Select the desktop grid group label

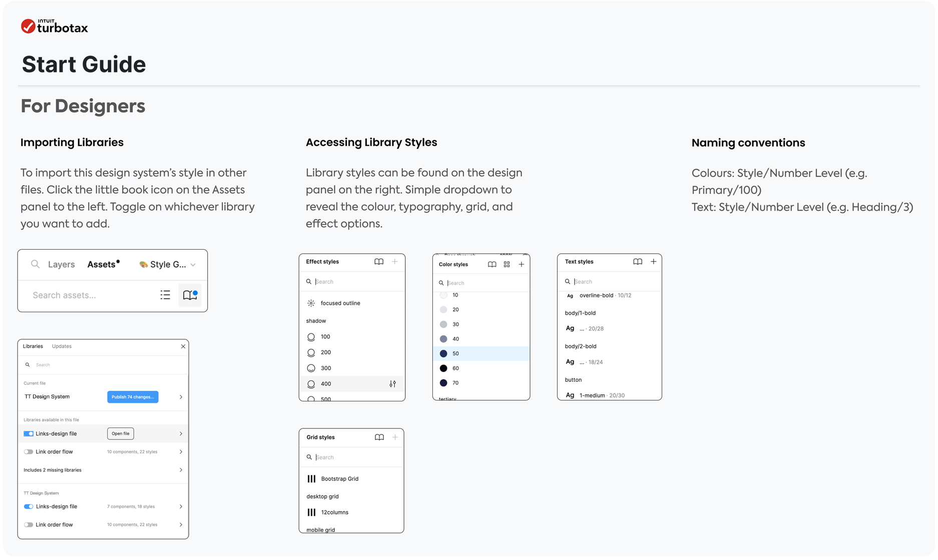[x=322, y=496]
